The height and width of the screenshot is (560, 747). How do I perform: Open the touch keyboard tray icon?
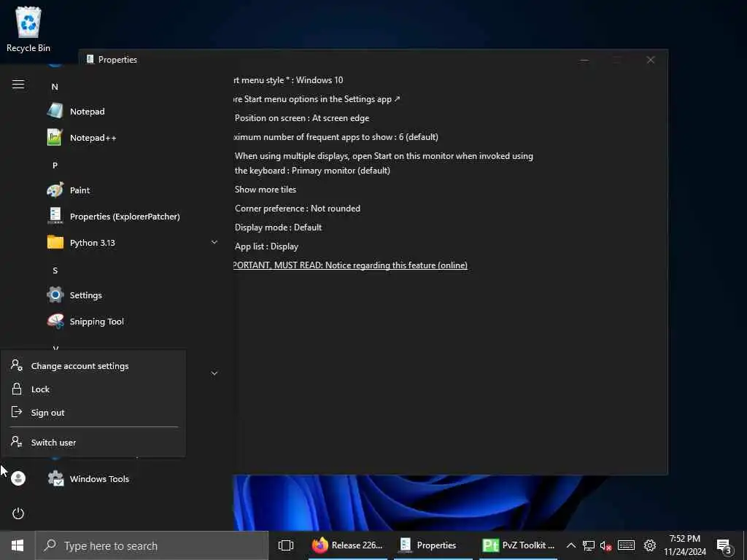[x=626, y=545]
